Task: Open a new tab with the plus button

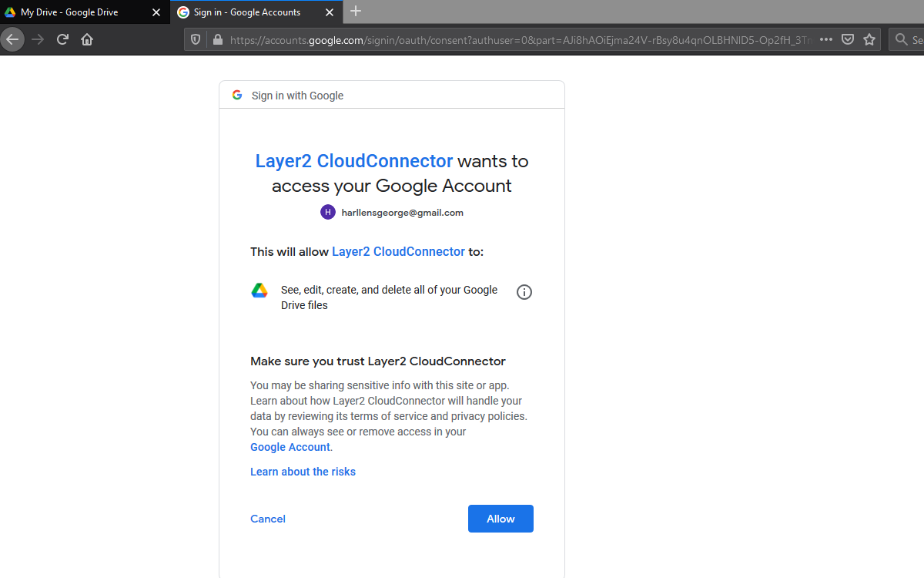Action: (355, 11)
